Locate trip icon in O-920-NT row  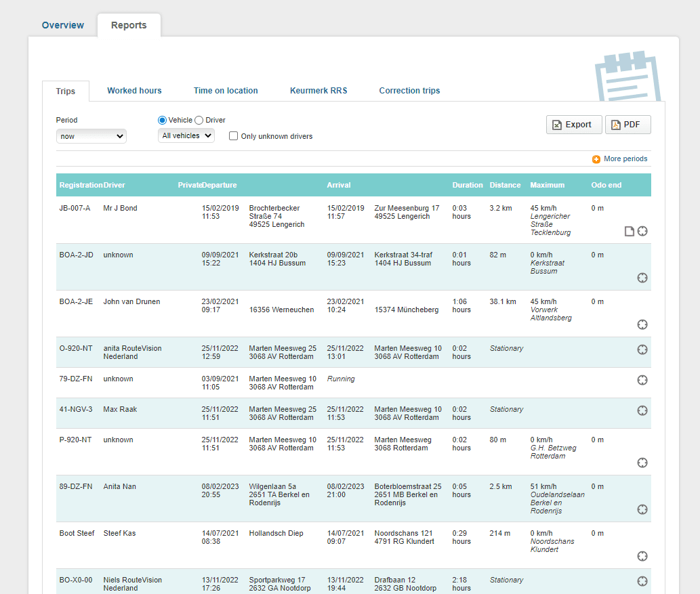pyautogui.click(x=642, y=349)
